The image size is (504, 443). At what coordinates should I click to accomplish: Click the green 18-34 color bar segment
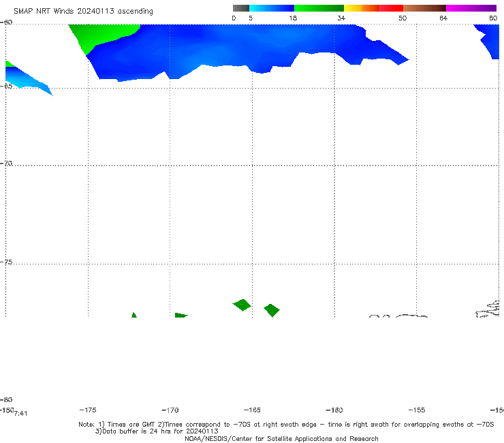tap(319, 8)
